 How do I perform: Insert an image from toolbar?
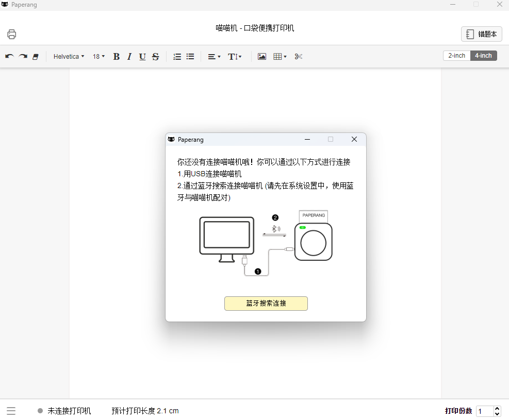[x=262, y=57]
